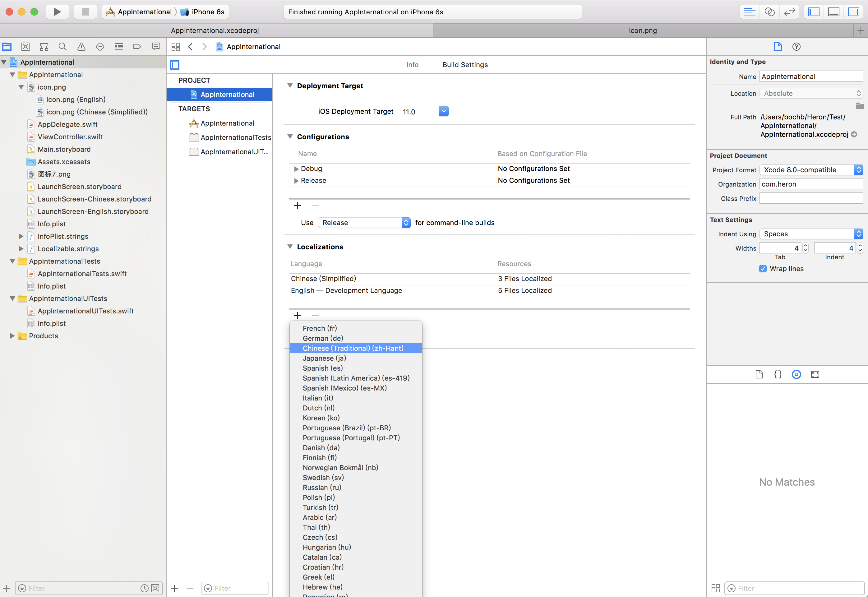This screenshot has width=868, height=597.
Task: Expand the Localizable.strings group
Action: pyautogui.click(x=21, y=249)
